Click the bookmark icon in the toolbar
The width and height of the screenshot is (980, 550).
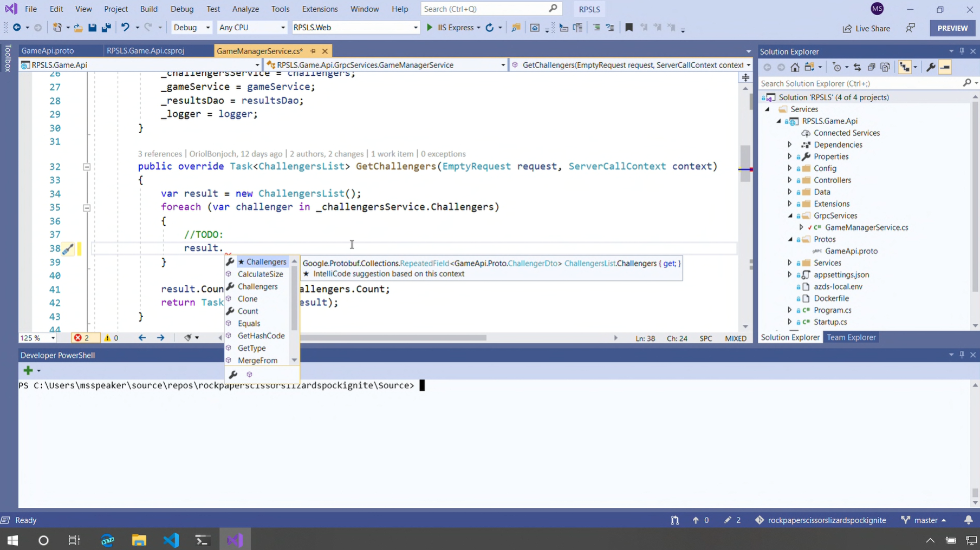629,28
